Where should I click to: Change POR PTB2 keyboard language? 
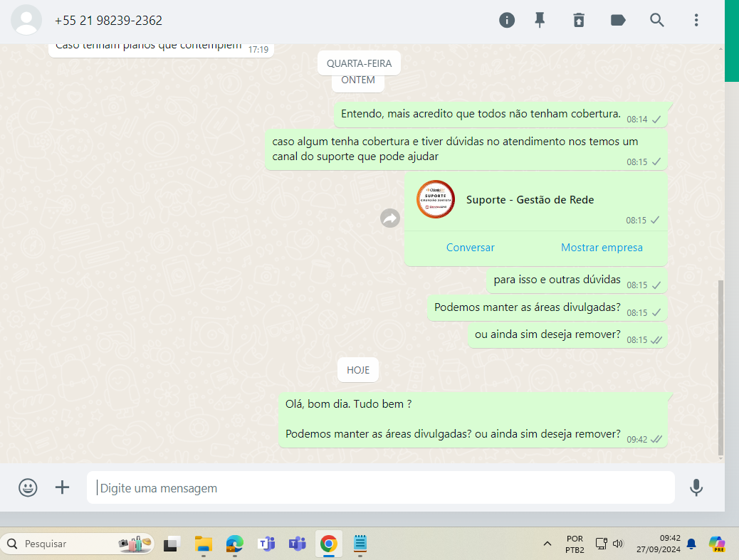point(575,544)
